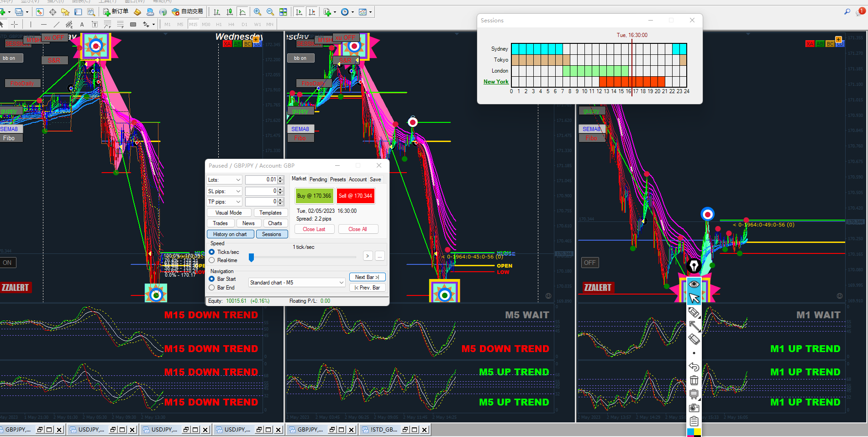
Task: Click the trash can in the annotation toolbar
Action: (694, 380)
